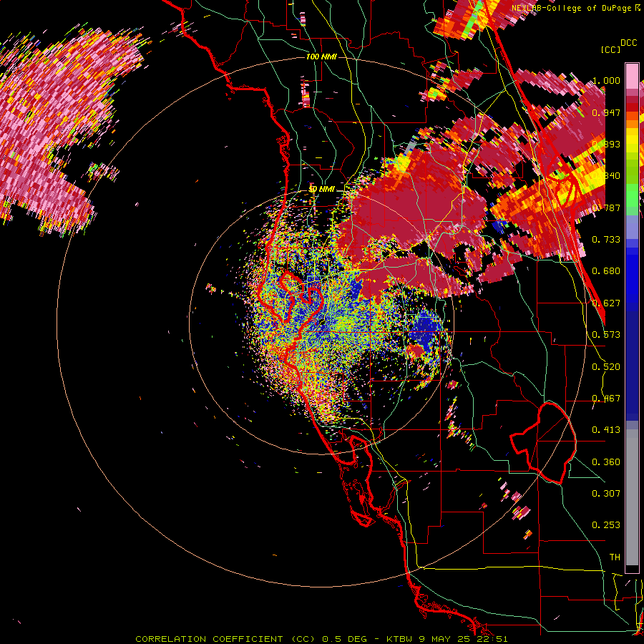Select the 0.947 value on color scale
The height and width of the screenshot is (644, 644).
[x=606, y=112]
